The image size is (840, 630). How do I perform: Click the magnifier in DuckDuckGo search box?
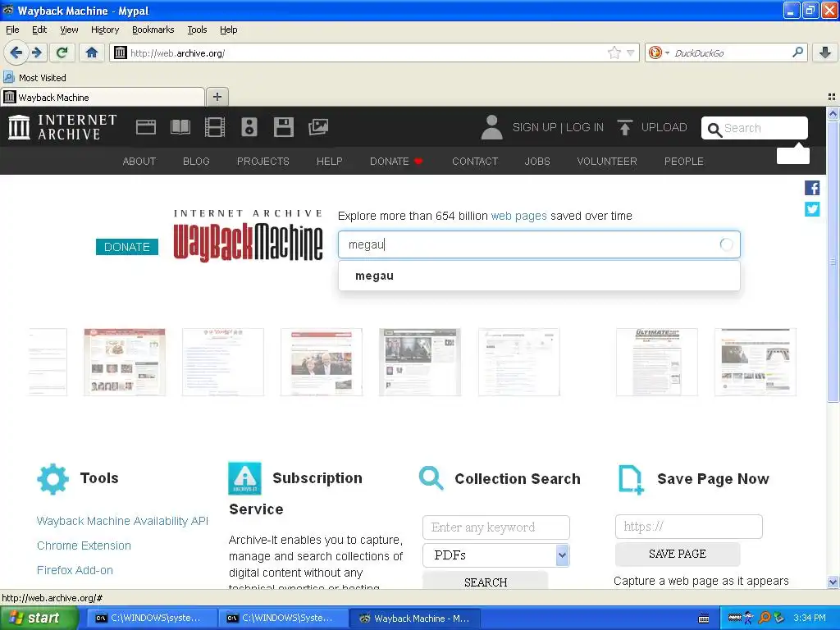(797, 52)
